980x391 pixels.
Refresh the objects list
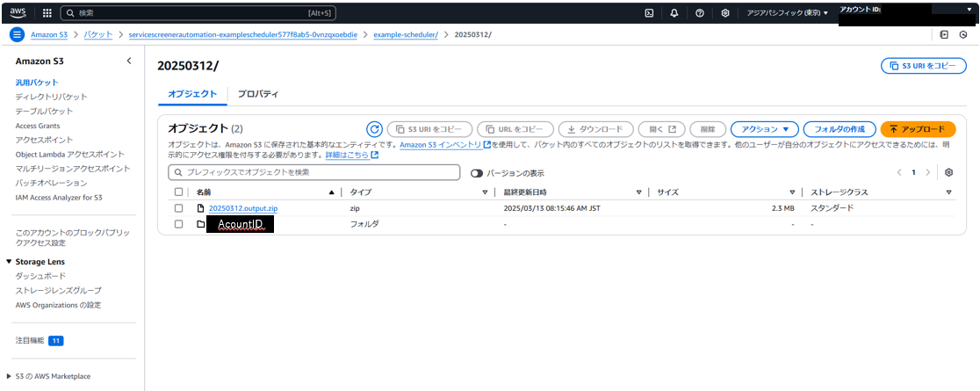[x=374, y=129]
